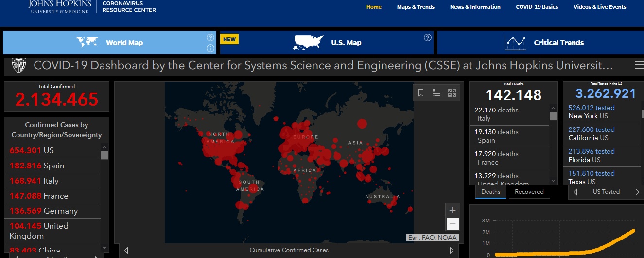Click the Esri, FAO, NOAA attribution
Viewport: 644px width, 258px height.
point(432,238)
